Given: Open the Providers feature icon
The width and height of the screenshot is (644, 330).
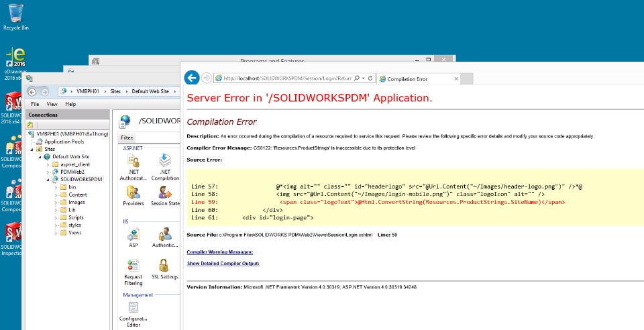Looking at the screenshot, I should (133, 196).
